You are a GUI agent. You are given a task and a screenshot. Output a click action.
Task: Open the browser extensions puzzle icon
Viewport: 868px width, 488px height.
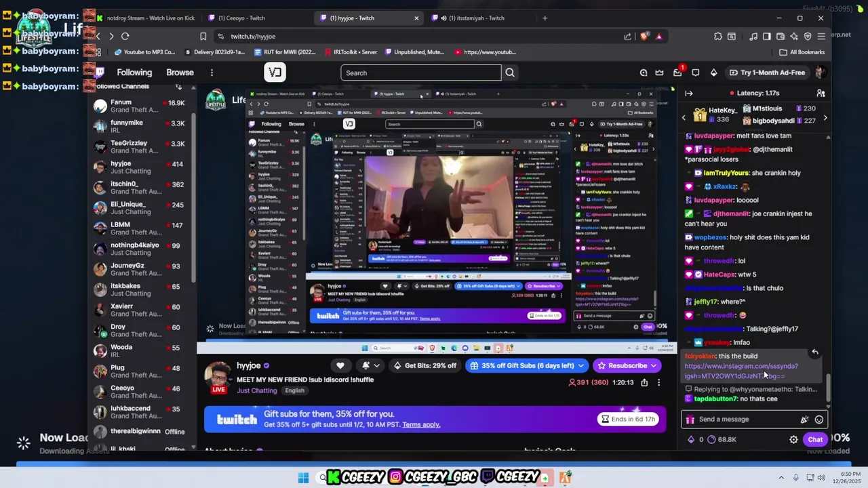click(718, 36)
